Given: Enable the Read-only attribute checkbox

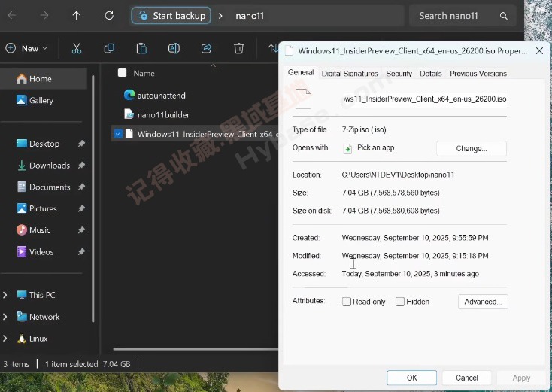Looking at the screenshot, I should pos(347,302).
